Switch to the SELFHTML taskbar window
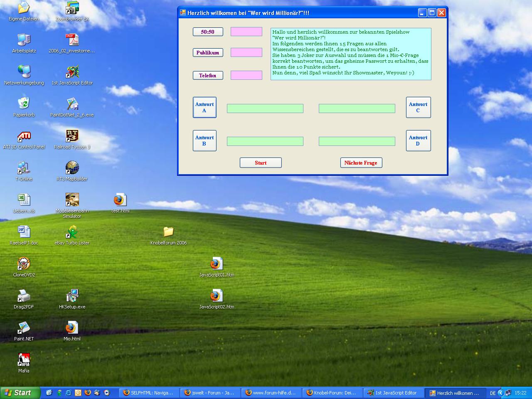Viewport: 532px width, 399px height. [x=149, y=393]
